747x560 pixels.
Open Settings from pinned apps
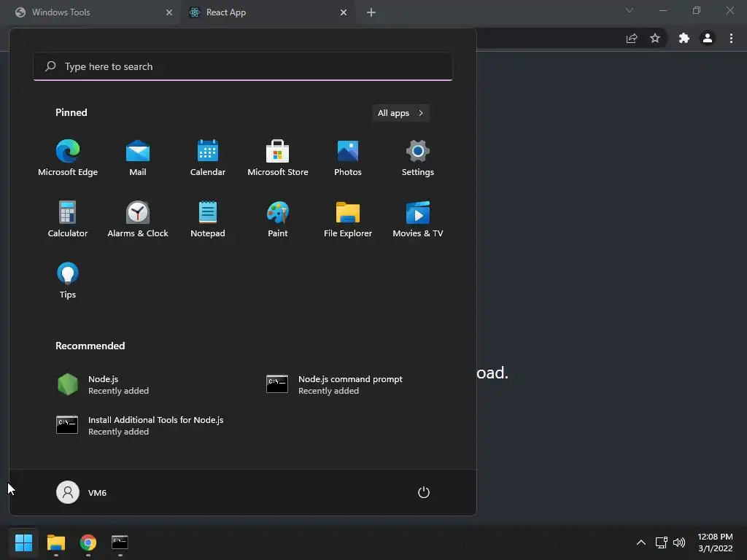[418, 158]
